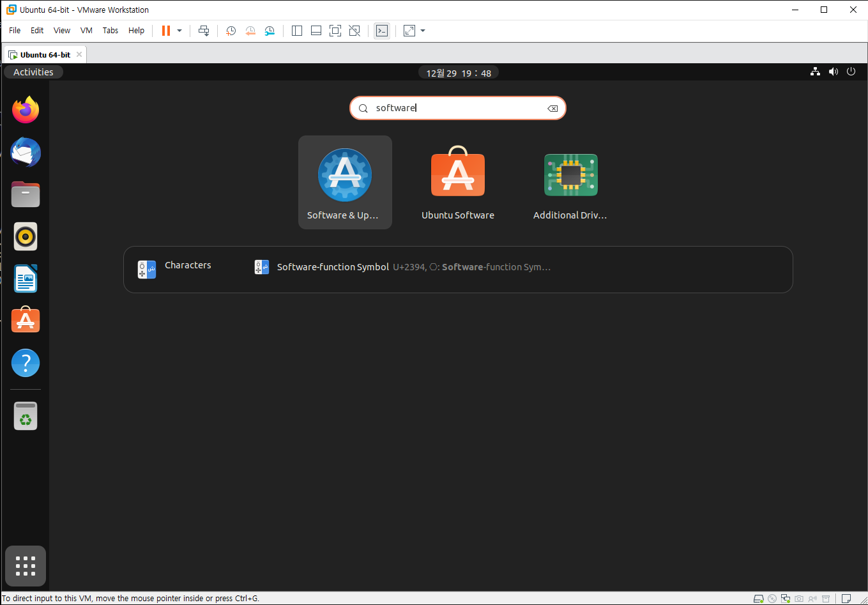Clear the search field text

click(552, 109)
